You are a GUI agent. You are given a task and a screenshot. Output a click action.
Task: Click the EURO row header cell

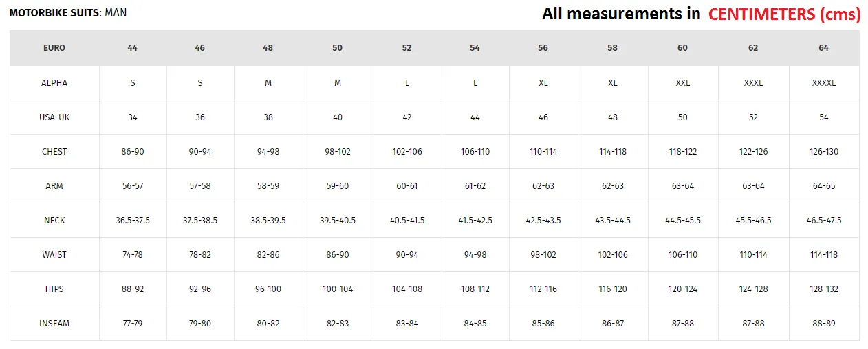(54, 48)
